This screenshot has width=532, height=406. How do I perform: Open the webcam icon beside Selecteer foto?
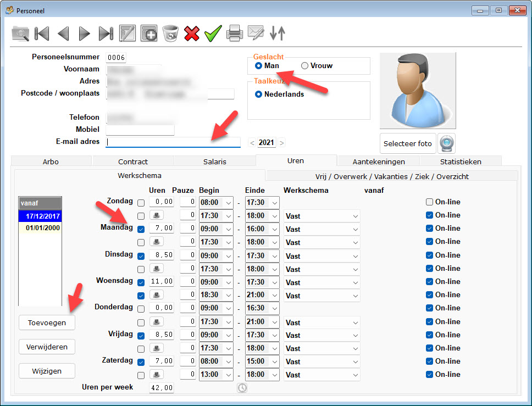tap(446, 143)
